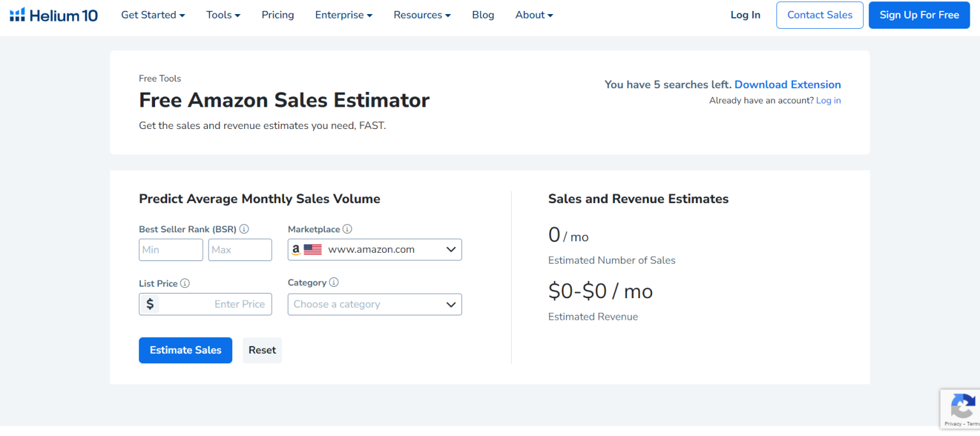The width and height of the screenshot is (980, 436).
Task: Click the Estimate Sales button
Action: coord(185,350)
